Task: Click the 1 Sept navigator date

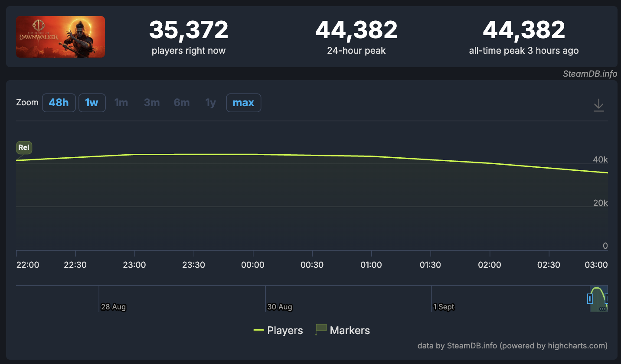Action: (x=444, y=307)
